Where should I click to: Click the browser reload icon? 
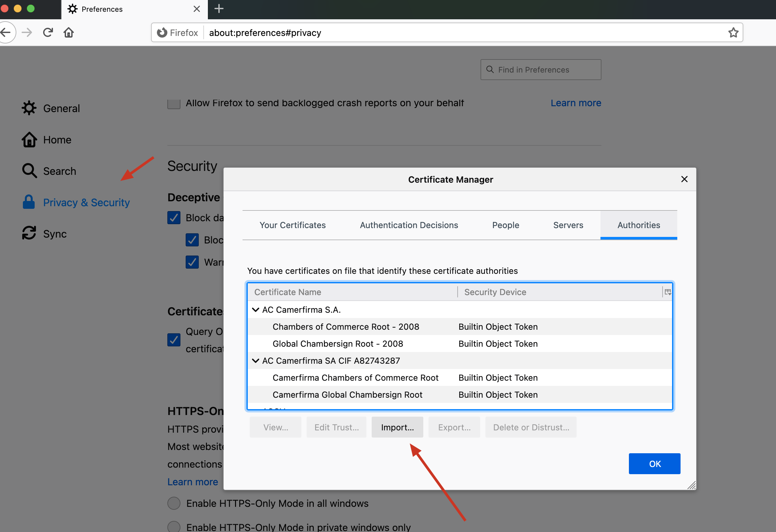click(x=48, y=32)
